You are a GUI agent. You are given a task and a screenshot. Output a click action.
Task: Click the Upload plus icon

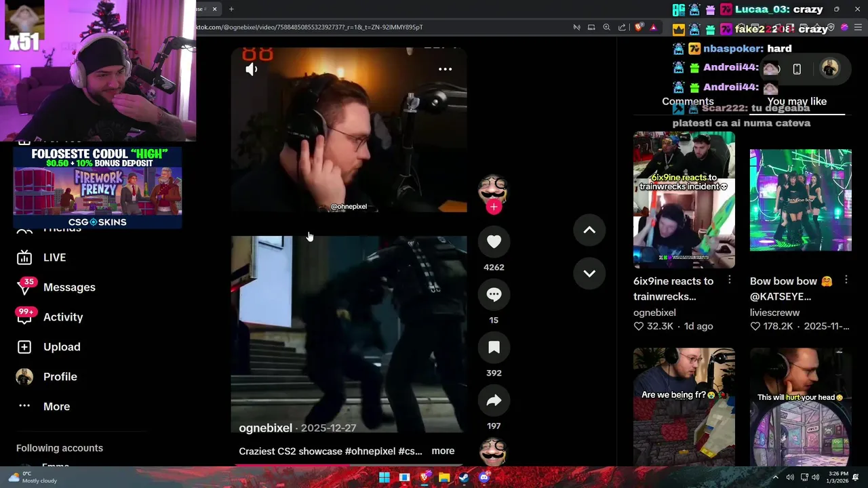click(x=24, y=347)
